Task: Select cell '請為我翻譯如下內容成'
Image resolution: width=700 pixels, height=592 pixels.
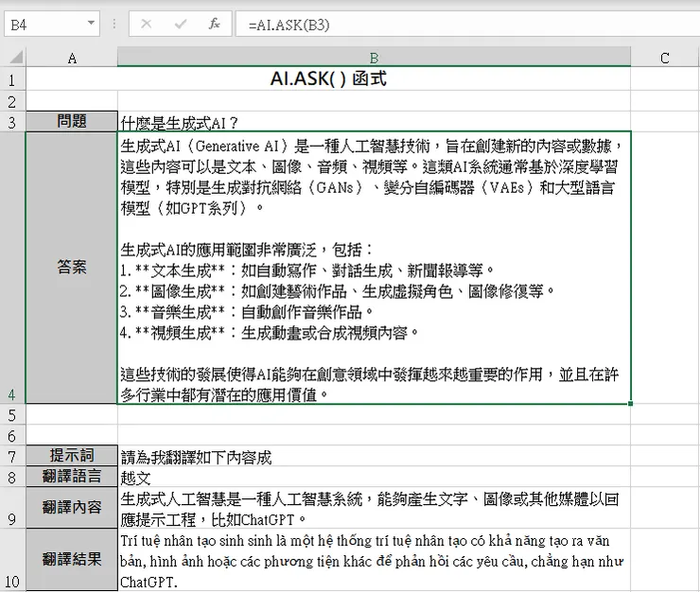Action: pyautogui.click(x=374, y=456)
